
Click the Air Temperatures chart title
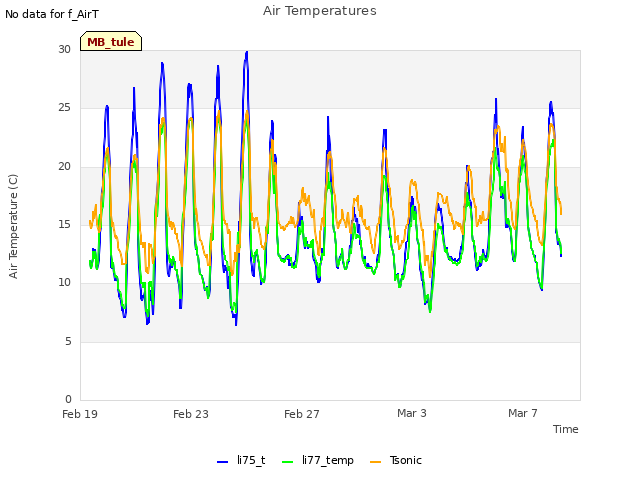[320, 11]
